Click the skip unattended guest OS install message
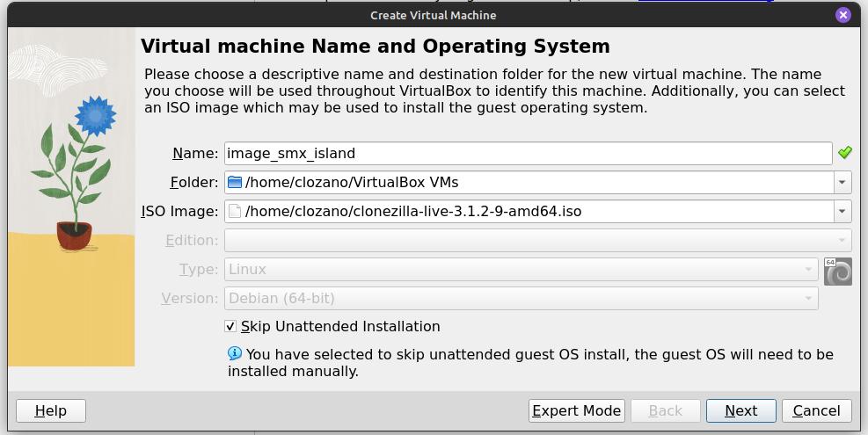The height and width of the screenshot is (435, 868). point(530,362)
